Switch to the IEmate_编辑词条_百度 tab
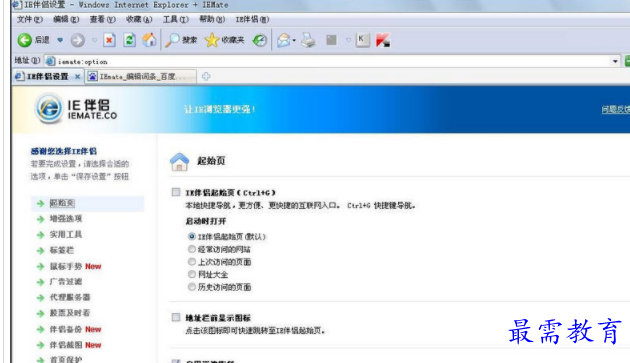 pos(141,76)
